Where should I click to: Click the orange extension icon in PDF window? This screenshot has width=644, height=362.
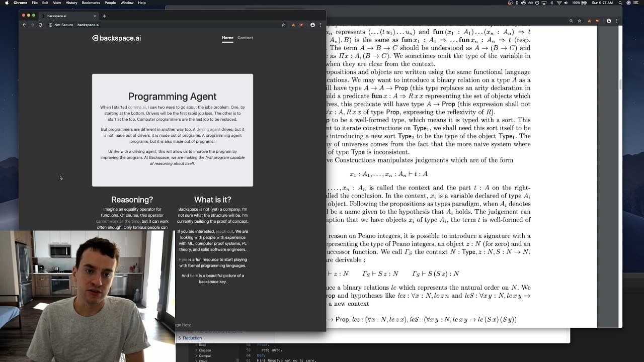coord(590,21)
